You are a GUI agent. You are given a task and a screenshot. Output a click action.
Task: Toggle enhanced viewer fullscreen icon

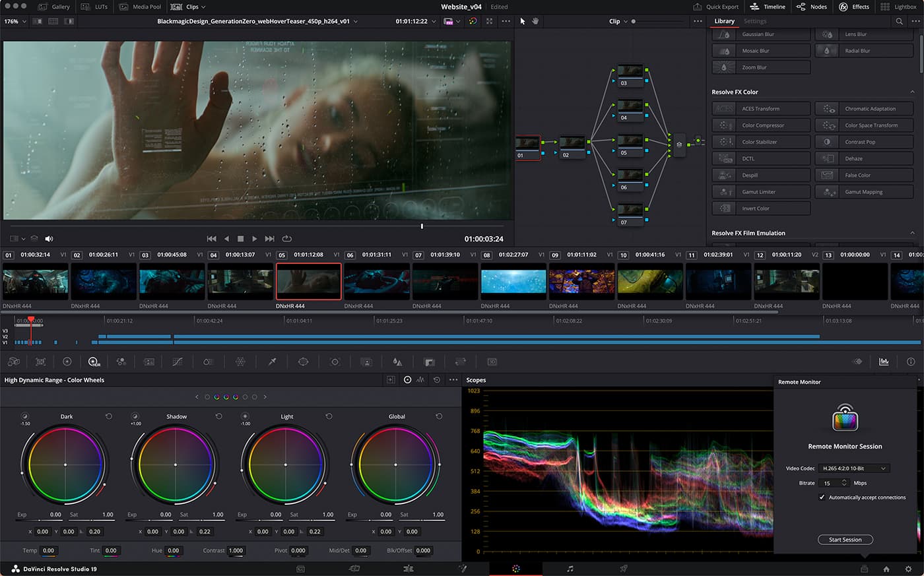(x=489, y=21)
